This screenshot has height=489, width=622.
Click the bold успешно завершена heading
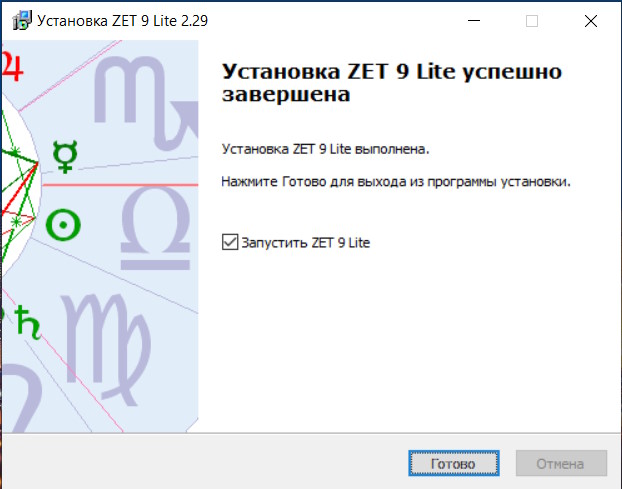click(x=390, y=84)
